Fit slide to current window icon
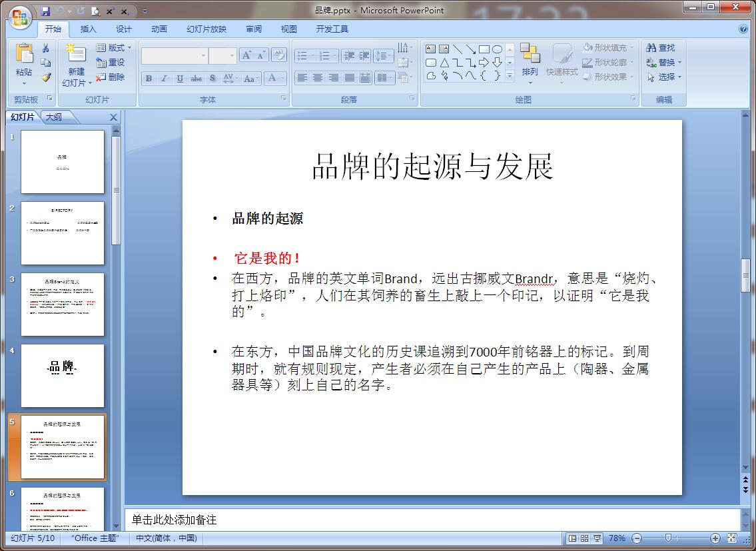Image resolution: width=756 pixels, height=551 pixels. click(x=731, y=538)
